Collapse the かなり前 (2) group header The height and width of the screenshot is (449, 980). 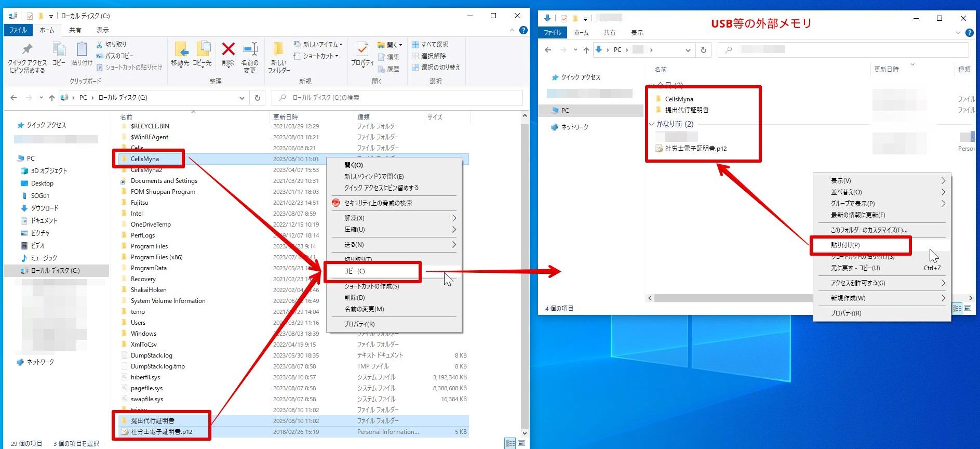[x=651, y=124]
